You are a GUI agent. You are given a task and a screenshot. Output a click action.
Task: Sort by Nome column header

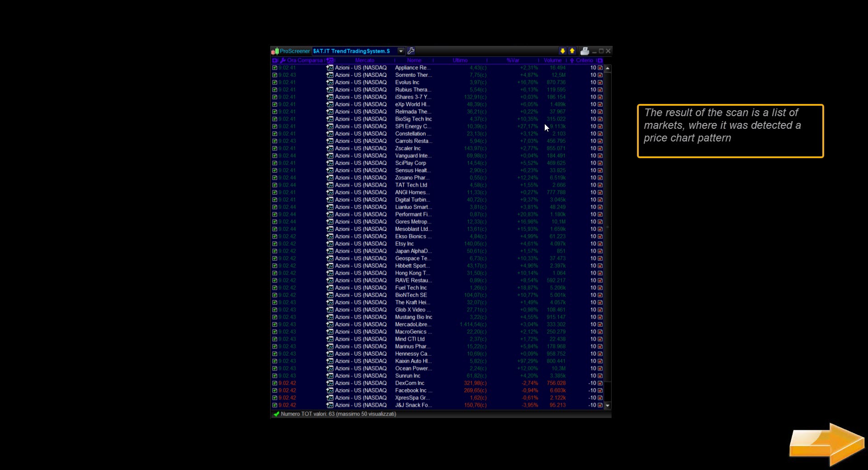(414, 60)
